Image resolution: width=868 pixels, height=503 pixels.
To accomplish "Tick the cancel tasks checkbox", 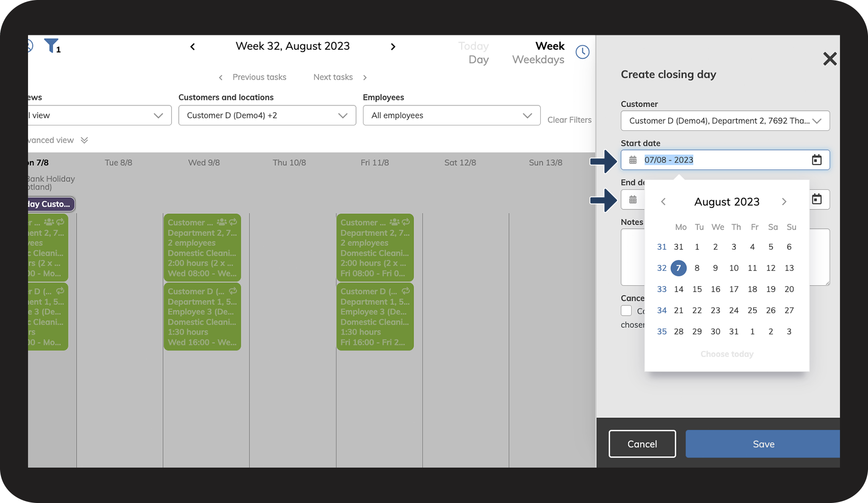I will [626, 311].
